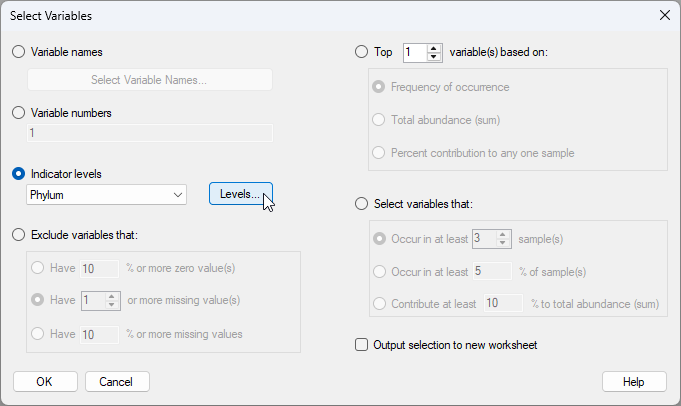
Task: Decrease the Top variable count spinner
Action: tap(434, 57)
